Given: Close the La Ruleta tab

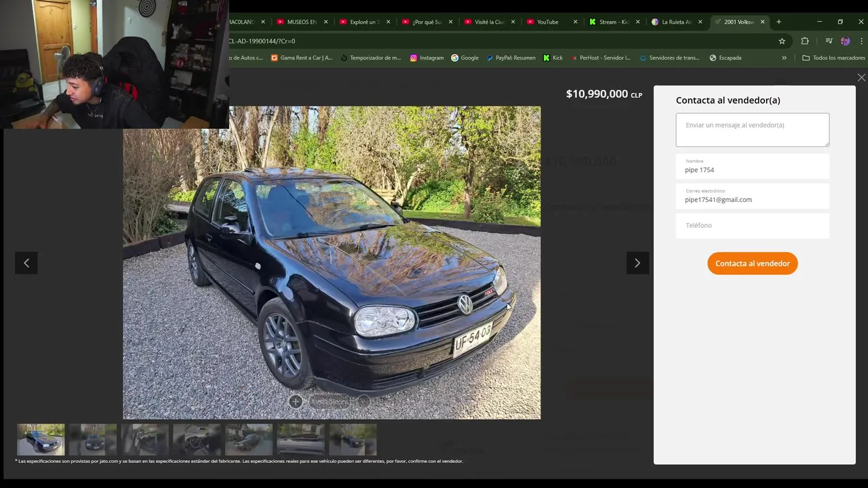Looking at the screenshot, I should (700, 22).
